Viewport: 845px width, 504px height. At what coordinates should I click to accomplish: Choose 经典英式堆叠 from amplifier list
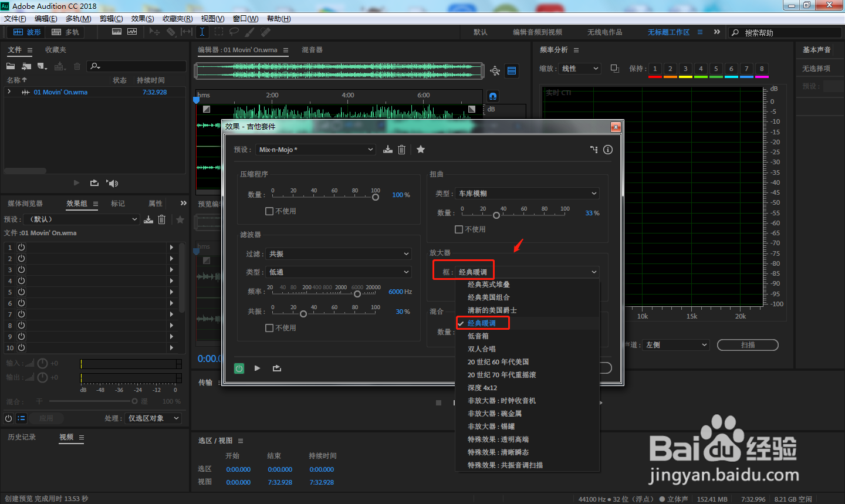488,285
